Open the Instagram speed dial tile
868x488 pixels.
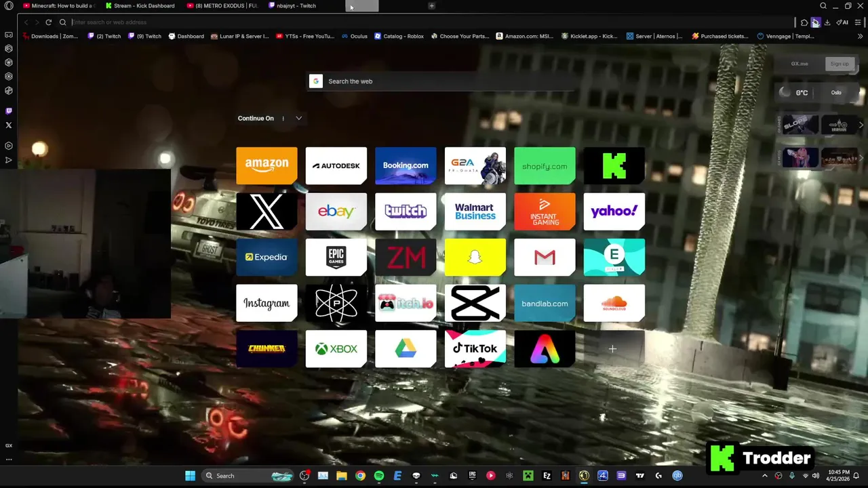click(267, 303)
